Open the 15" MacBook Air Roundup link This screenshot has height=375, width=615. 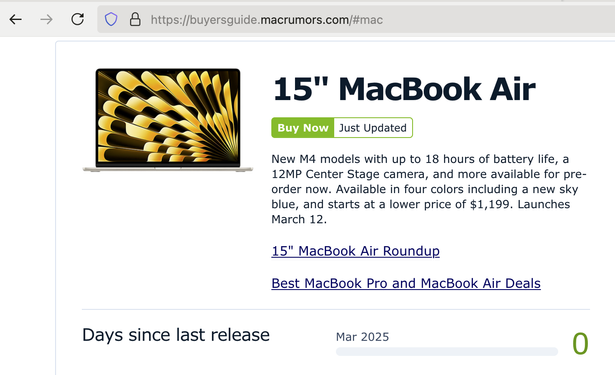355,251
